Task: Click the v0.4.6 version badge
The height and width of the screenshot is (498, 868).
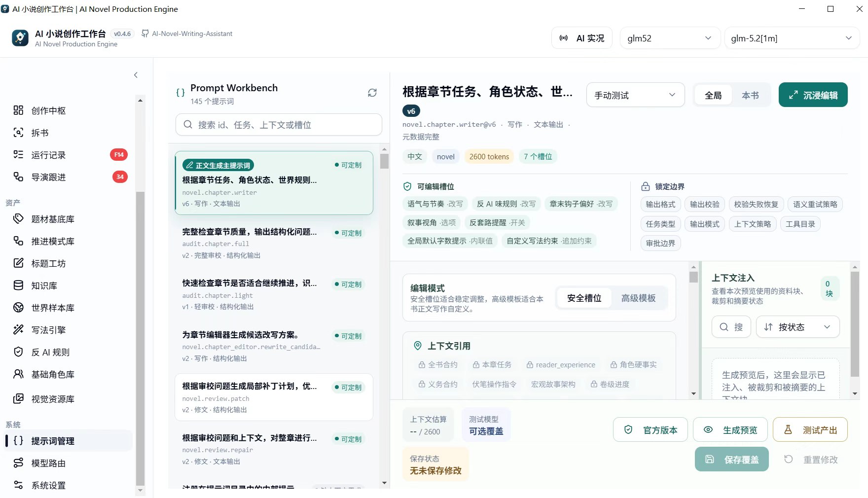Action: pyautogui.click(x=122, y=34)
